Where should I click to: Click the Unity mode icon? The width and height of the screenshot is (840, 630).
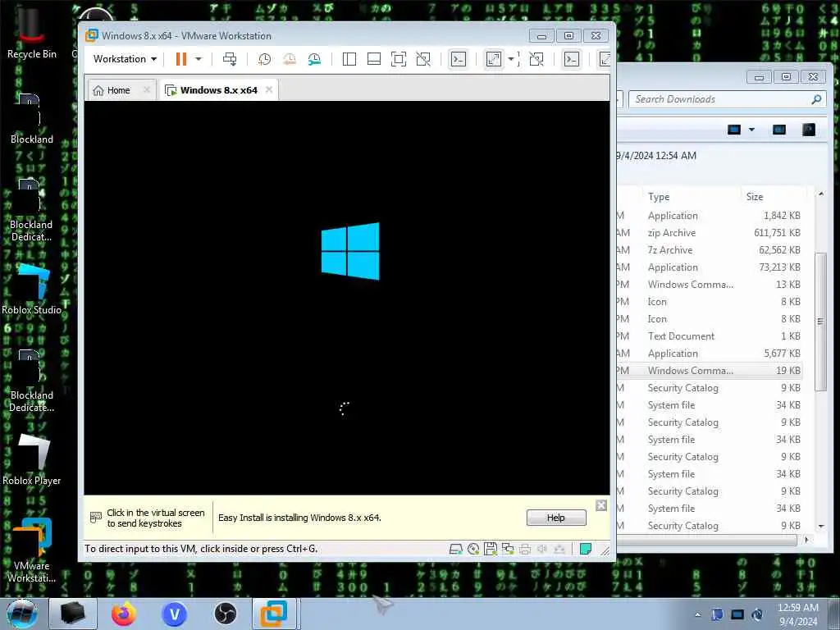[x=423, y=59]
